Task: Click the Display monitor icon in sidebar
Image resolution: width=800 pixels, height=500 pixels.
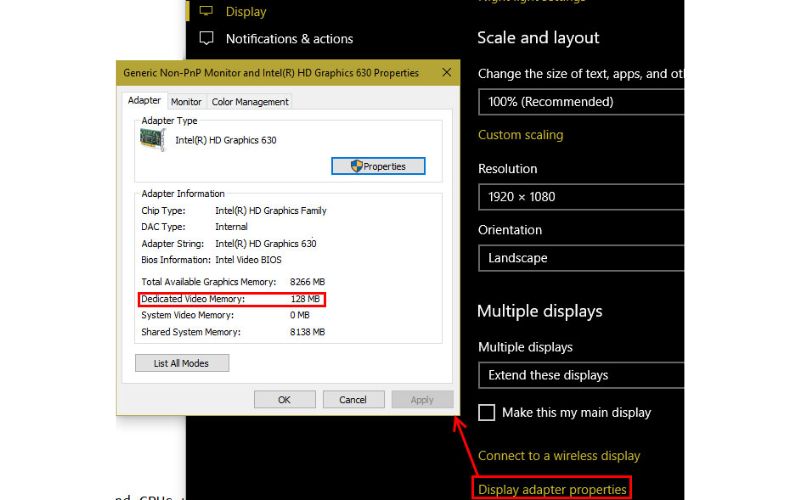Action: [x=207, y=11]
